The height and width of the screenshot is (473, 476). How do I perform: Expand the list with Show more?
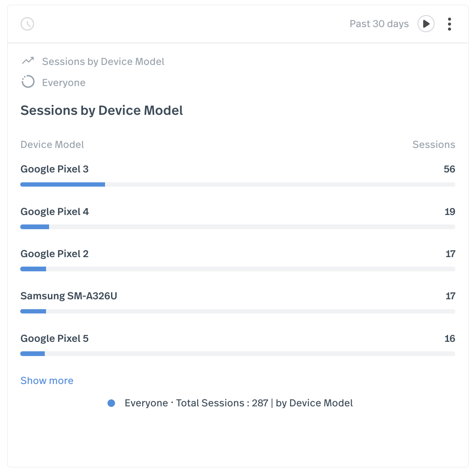(x=46, y=381)
